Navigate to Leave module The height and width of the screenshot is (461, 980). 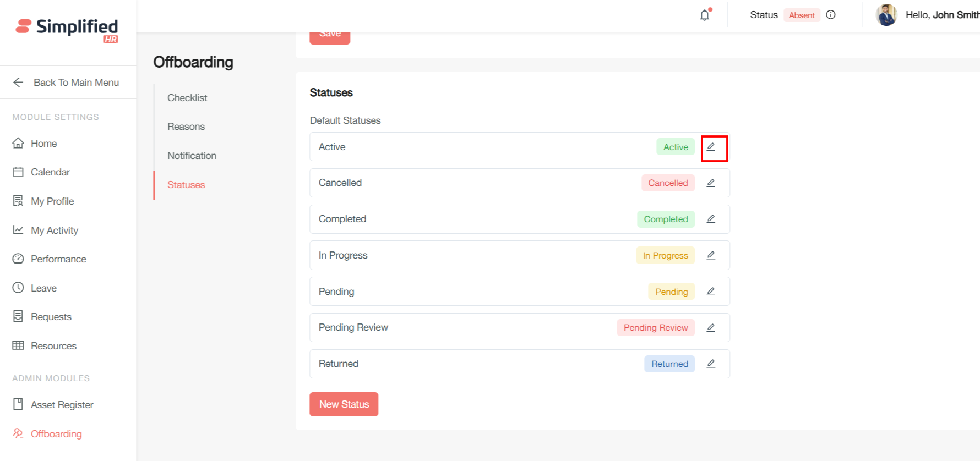pyautogui.click(x=43, y=288)
